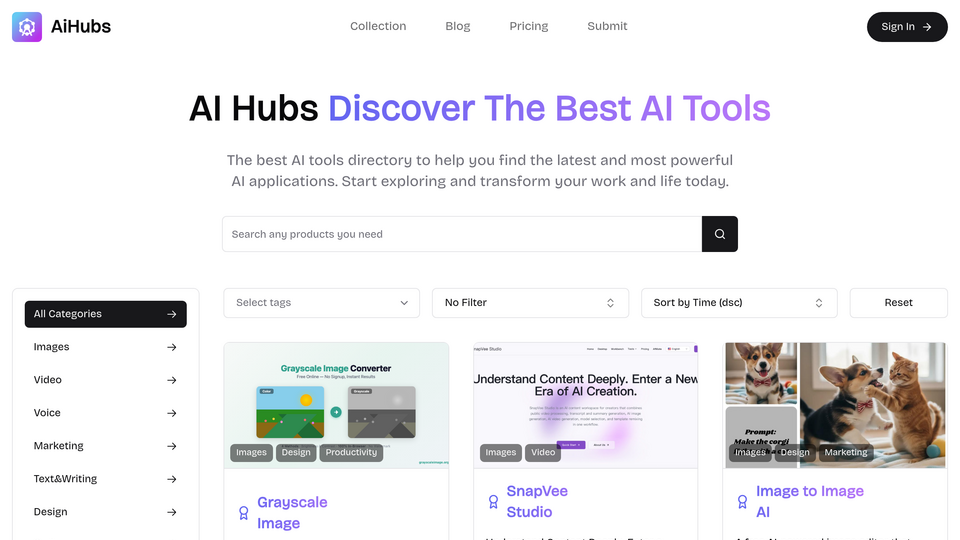Open the Grayscale Image title link
The height and width of the screenshot is (540, 960).
[x=292, y=513]
